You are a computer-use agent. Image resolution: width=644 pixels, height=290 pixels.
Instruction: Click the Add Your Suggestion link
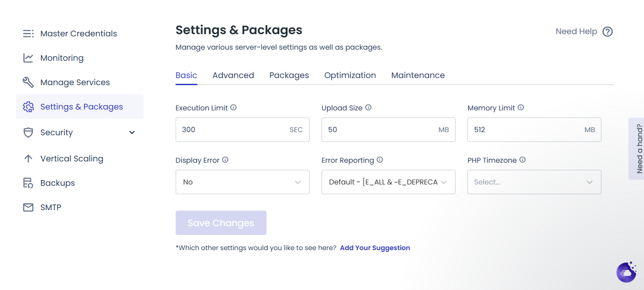(375, 248)
